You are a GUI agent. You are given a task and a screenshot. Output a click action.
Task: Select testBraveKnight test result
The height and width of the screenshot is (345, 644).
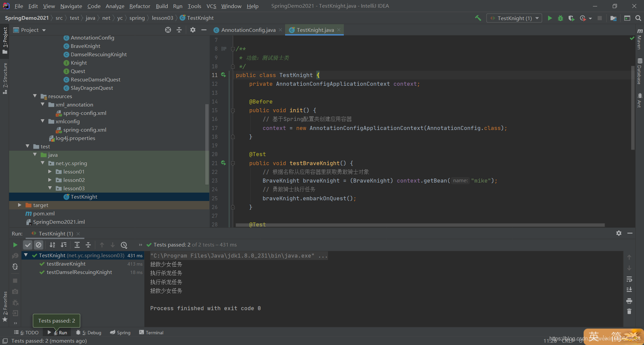click(x=66, y=264)
